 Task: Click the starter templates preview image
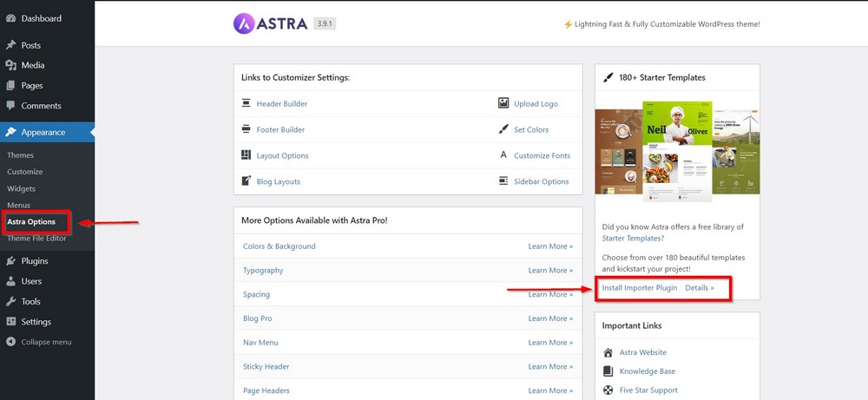tap(677, 151)
